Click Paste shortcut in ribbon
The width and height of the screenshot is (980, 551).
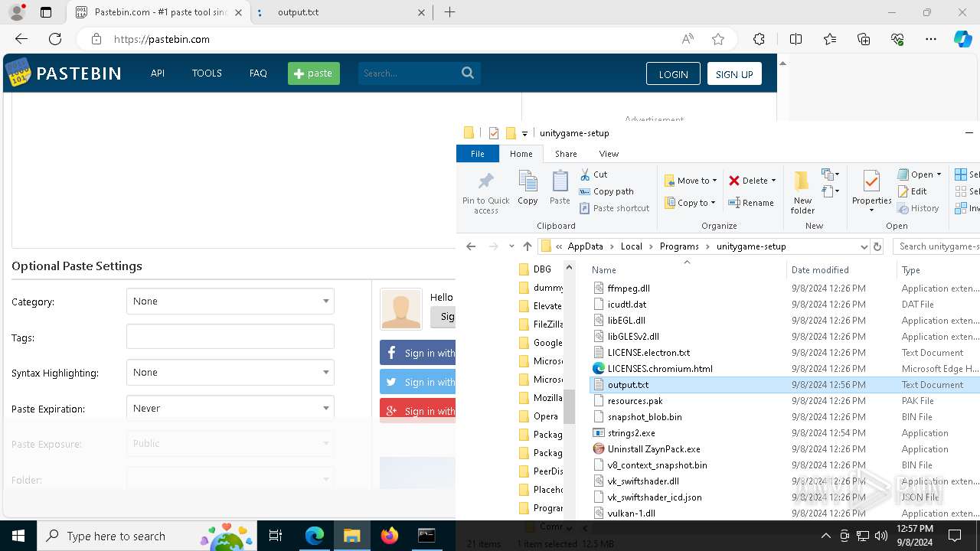(615, 208)
